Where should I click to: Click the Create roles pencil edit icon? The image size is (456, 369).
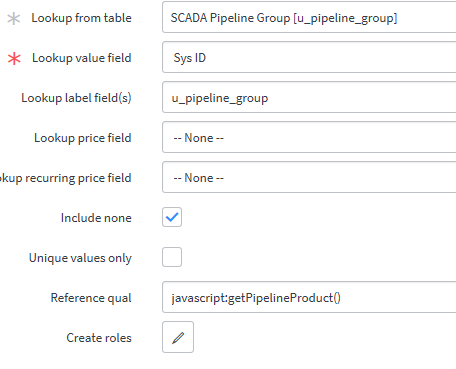(x=178, y=337)
